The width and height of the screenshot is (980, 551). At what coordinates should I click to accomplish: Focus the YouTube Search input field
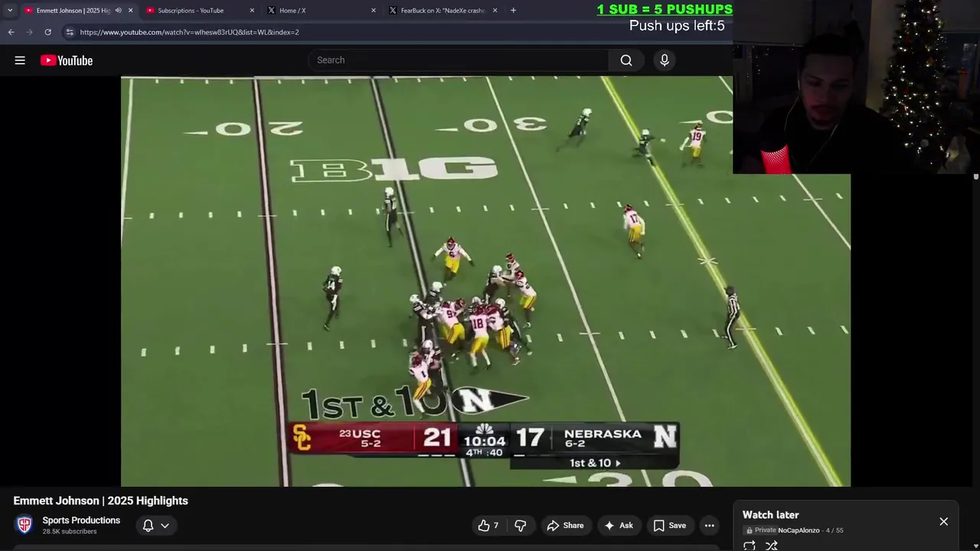point(459,60)
